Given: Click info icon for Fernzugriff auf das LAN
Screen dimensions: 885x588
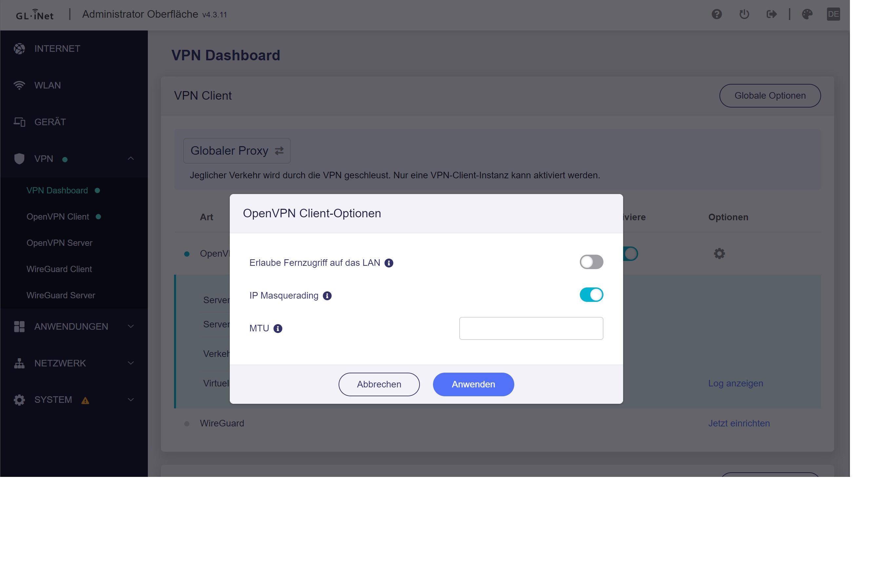Looking at the screenshot, I should (389, 263).
